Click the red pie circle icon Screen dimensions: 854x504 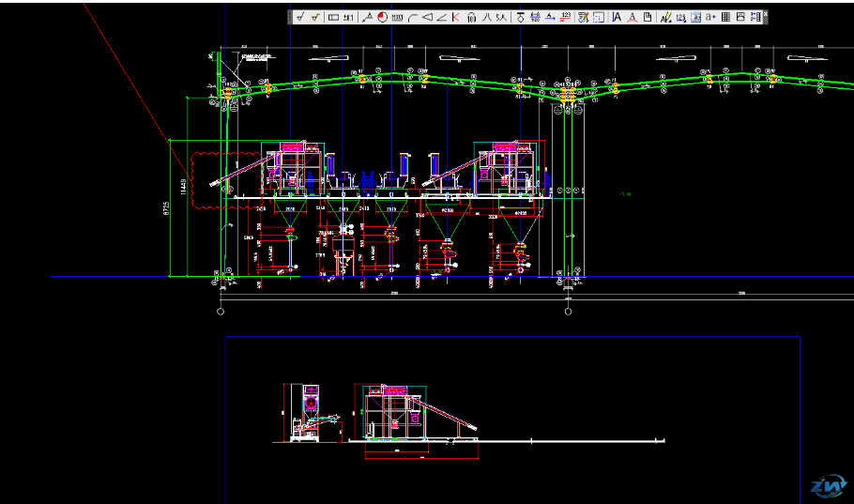pyautogui.click(x=382, y=17)
